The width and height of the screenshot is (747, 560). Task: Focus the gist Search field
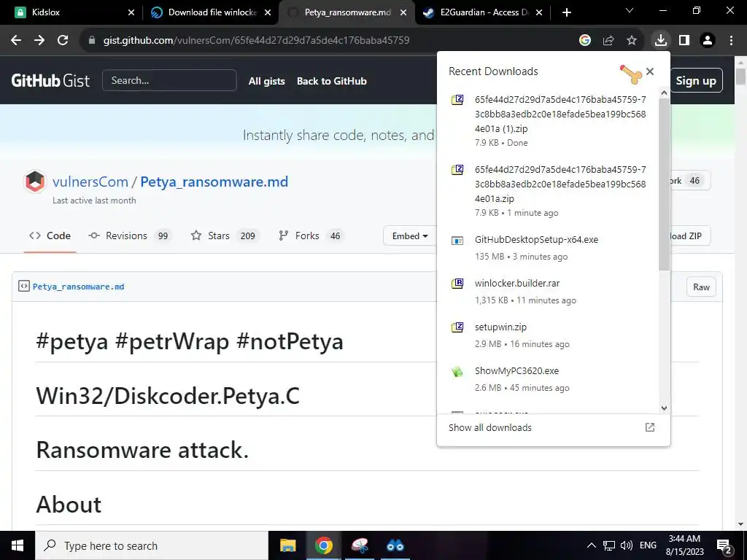coord(169,80)
